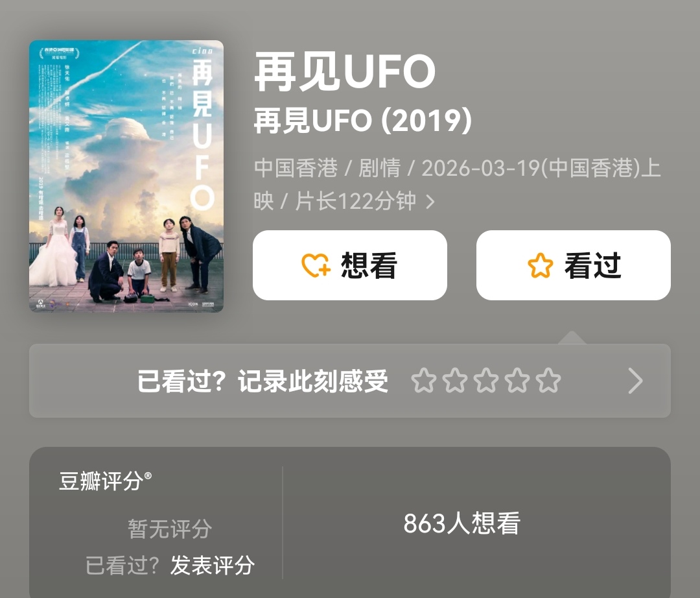This screenshot has width=700, height=598.
Task: Open the 中国香港 / 剧情 info line
Action: [456, 169]
